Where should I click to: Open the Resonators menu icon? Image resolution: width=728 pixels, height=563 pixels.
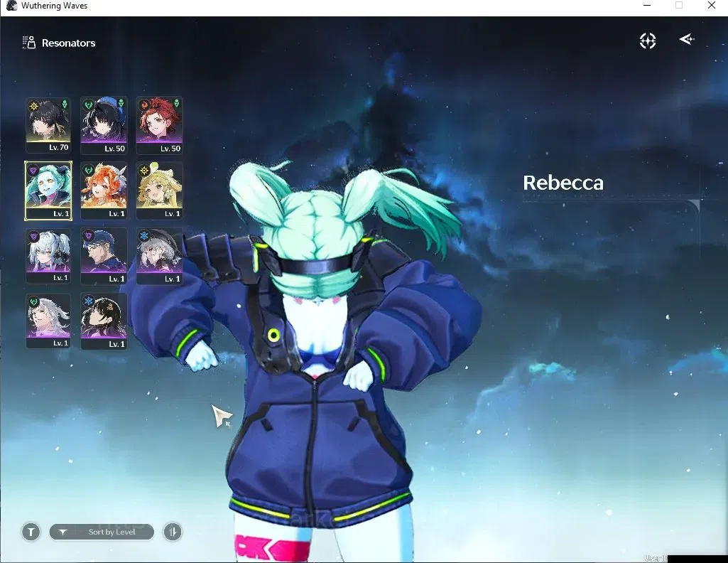tap(29, 43)
